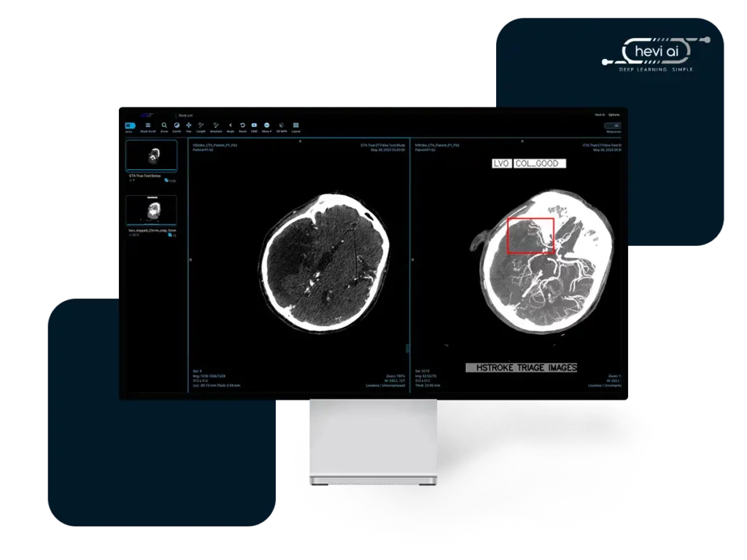Open the Options menu
The width and height of the screenshot is (747, 560).
[614, 114]
